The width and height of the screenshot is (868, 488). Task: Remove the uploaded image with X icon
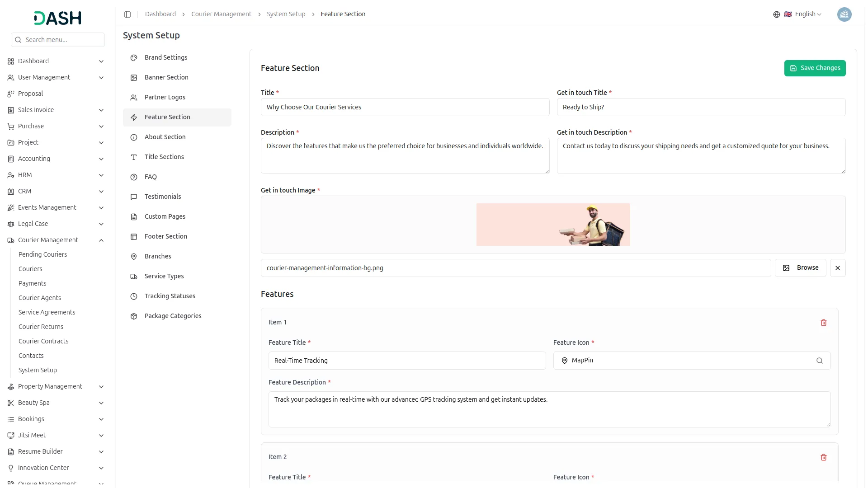(x=837, y=268)
